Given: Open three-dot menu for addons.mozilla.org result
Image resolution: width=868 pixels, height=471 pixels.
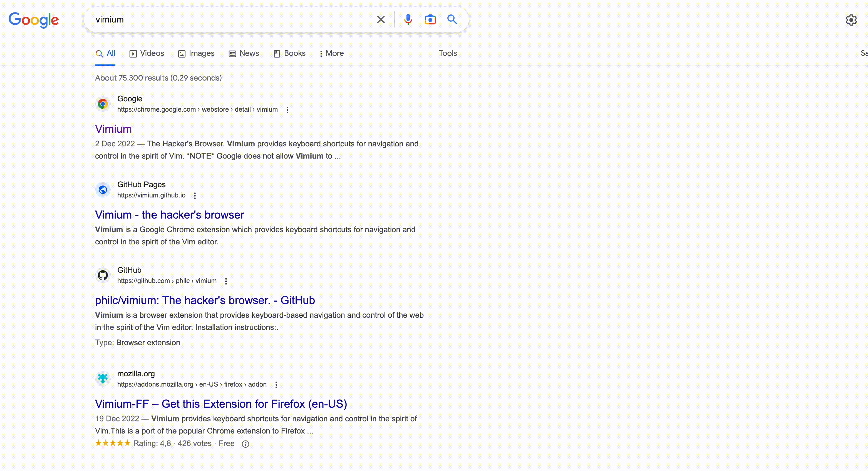Looking at the screenshot, I should coord(276,385).
